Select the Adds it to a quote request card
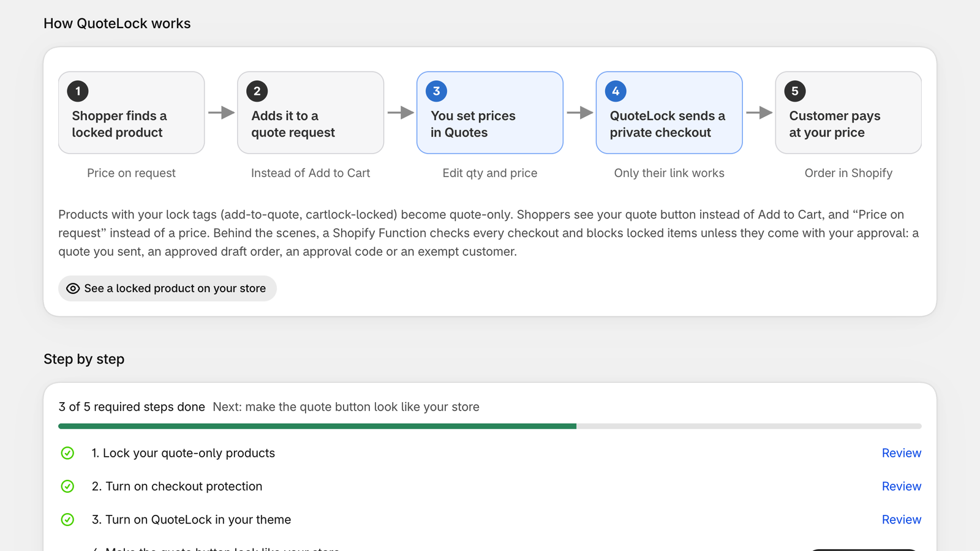The width and height of the screenshot is (980, 551). pos(311,113)
